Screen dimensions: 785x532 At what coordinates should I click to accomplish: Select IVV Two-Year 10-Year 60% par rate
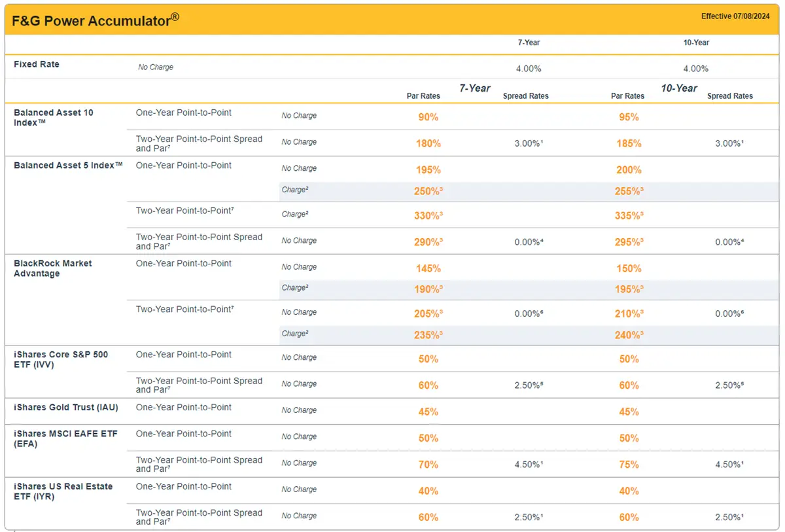(629, 385)
